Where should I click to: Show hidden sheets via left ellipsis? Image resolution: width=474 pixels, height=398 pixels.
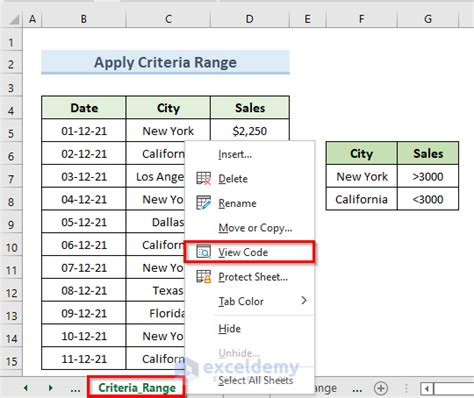click(x=75, y=389)
